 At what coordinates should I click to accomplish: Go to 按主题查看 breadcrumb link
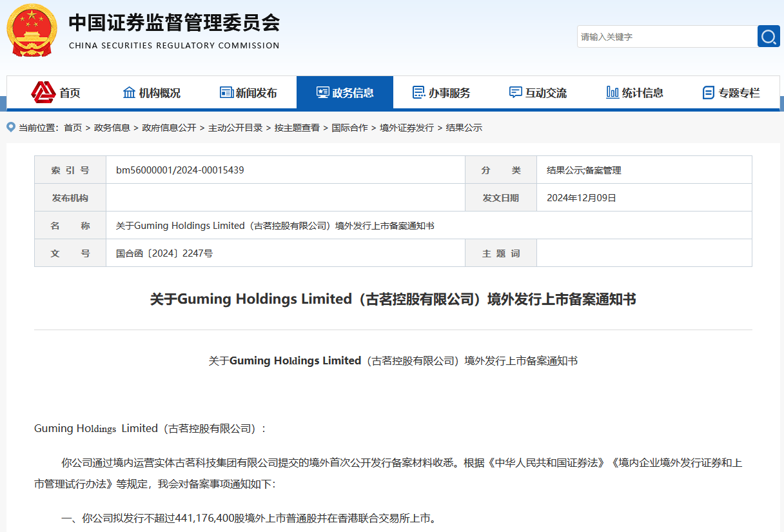pos(297,128)
